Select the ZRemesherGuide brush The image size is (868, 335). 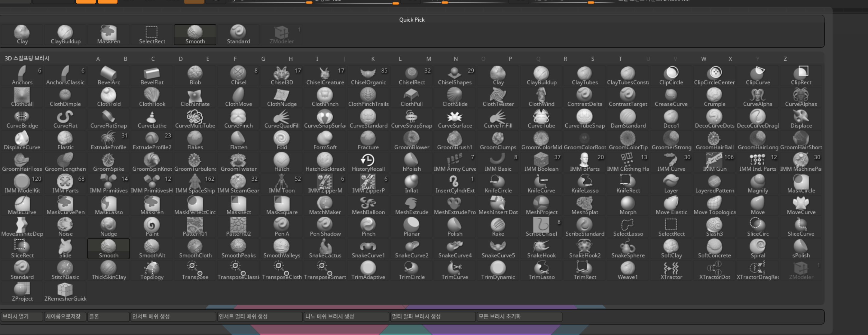pos(65,292)
